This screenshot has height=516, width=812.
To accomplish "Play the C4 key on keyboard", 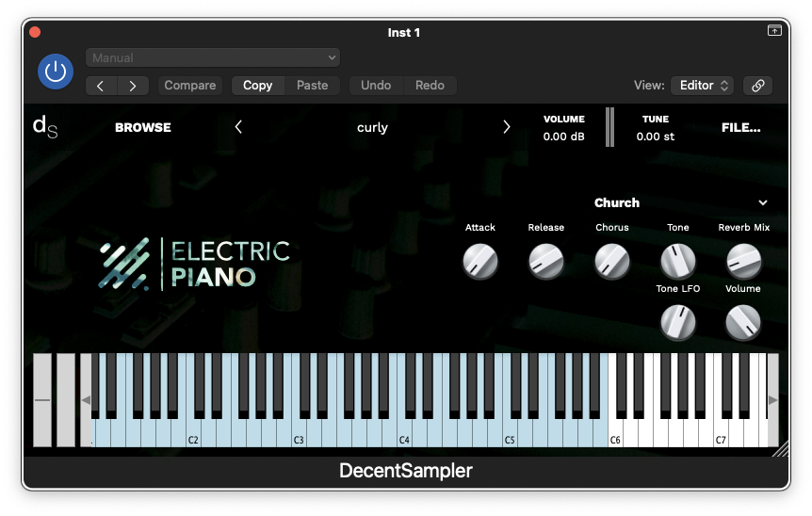I will pos(404,434).
